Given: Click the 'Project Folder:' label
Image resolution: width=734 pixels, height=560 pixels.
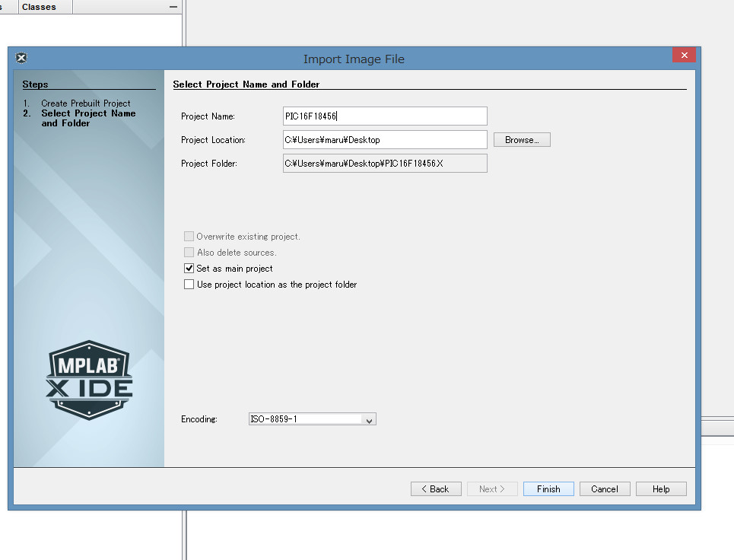Looking at the screenshot, I should (208, 164).
